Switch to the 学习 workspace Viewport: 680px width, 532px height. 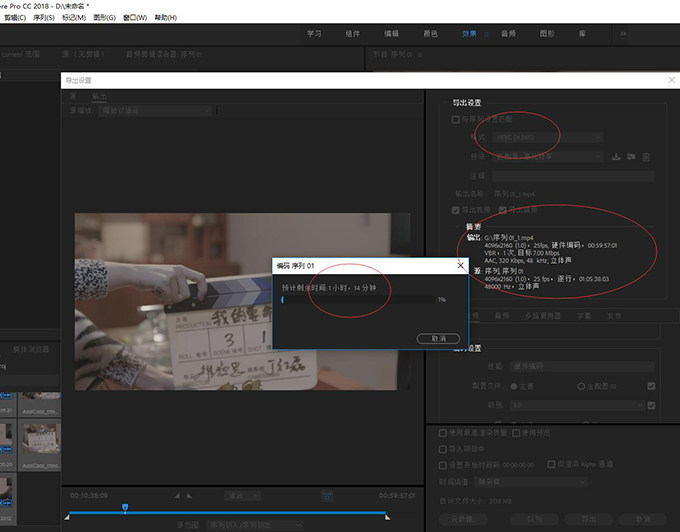[x=314, y=34]
